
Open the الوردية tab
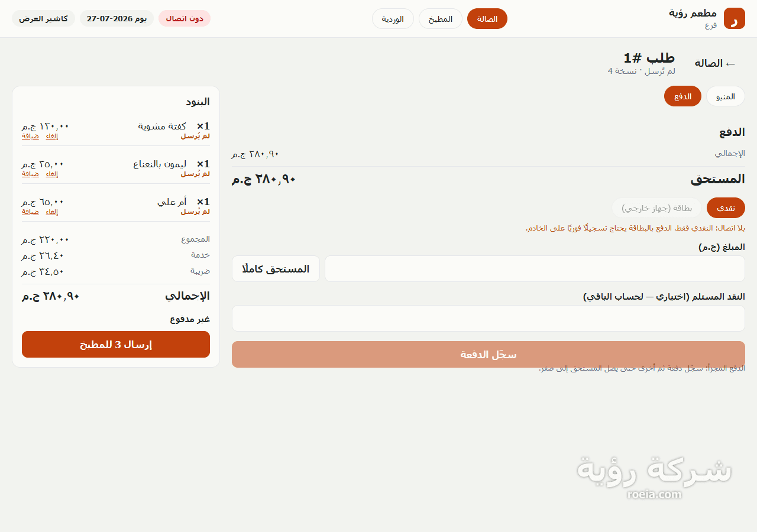[x=393, y=18]
